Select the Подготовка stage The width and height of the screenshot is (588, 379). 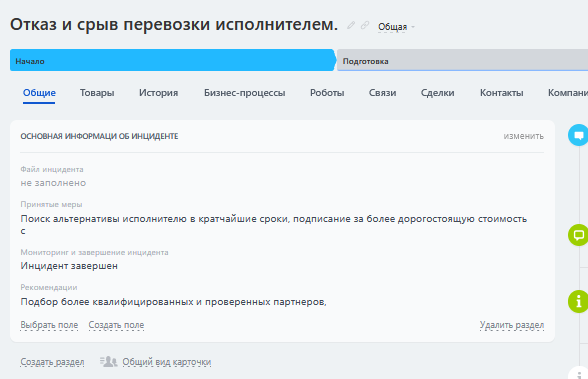pos(462,60)
